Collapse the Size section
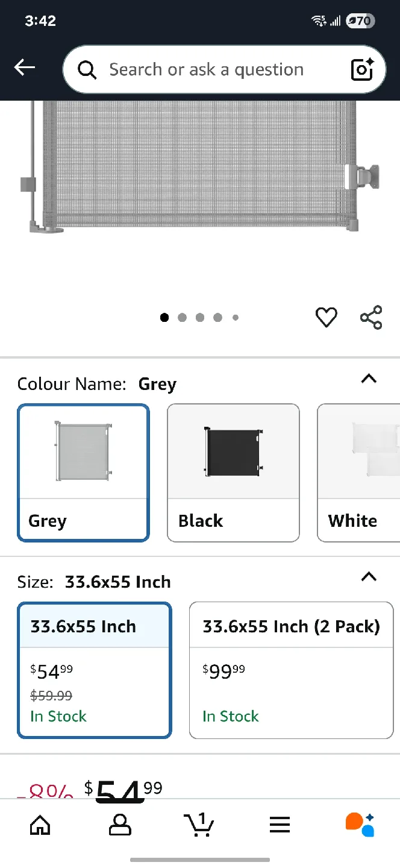 point(368,577)
